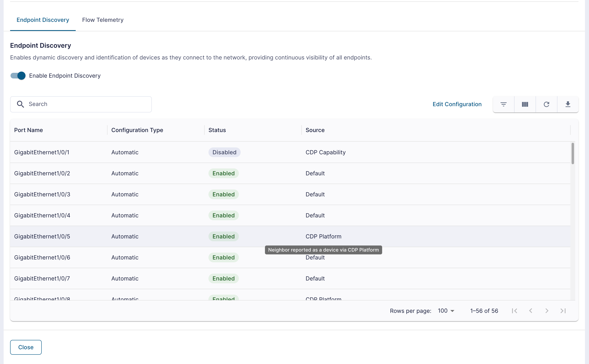Click the Enabled status badge for GigabitEthernet1/0/5
The height and width of the screenshot is (364, 589).
[x=223, y=236]
